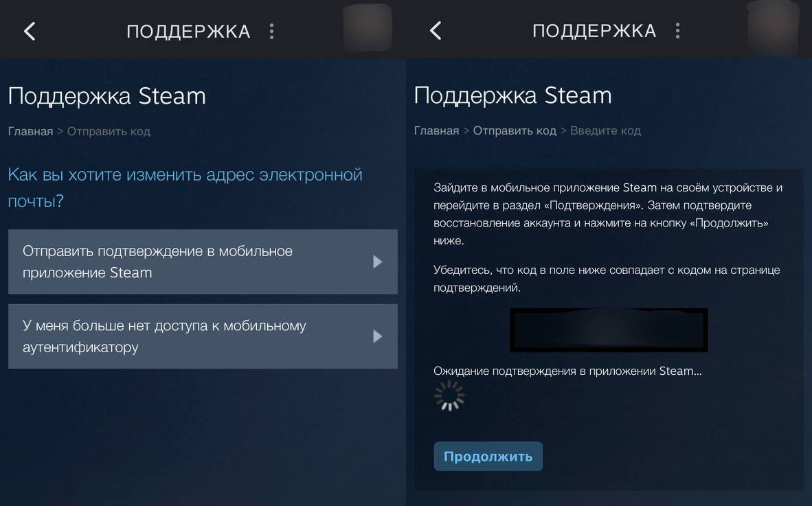Click the 'ПОДДЕРЖКА' title on the right screen
The image size is (812, 506).
[594, 31]
